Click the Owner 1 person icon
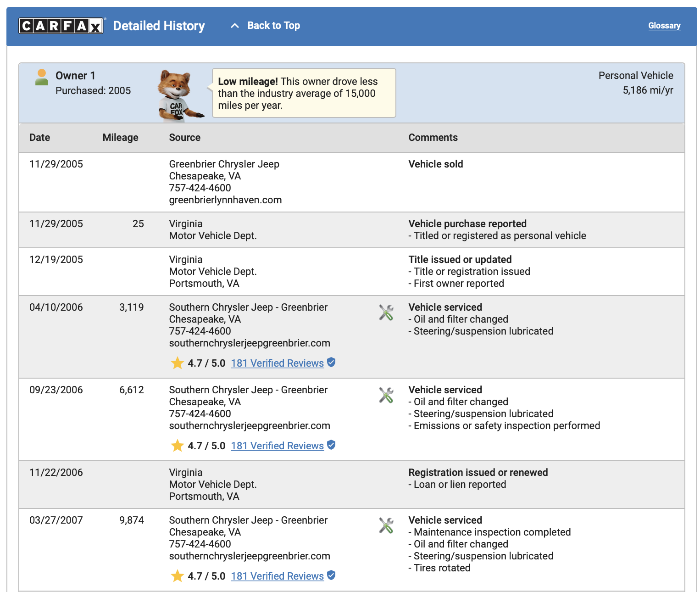The image size is (700, 592). pos(42,77)
